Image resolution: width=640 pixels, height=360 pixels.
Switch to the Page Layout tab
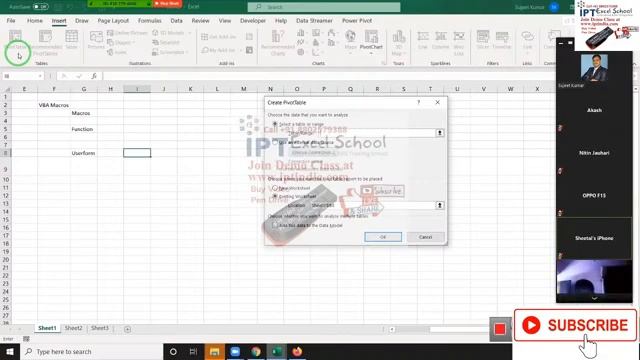click(113, 20)
